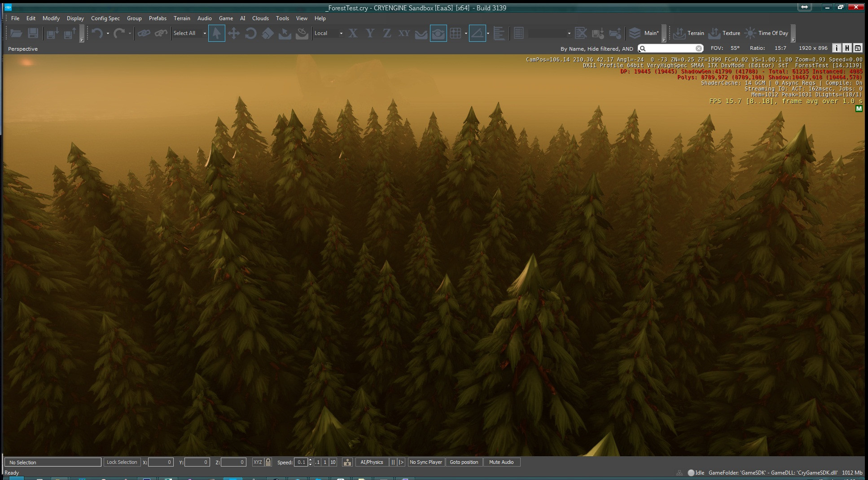This screenshot has width=868, height=480.
Task: Toggle the XYZ lock padlock
Action: (x=268, y=462)
